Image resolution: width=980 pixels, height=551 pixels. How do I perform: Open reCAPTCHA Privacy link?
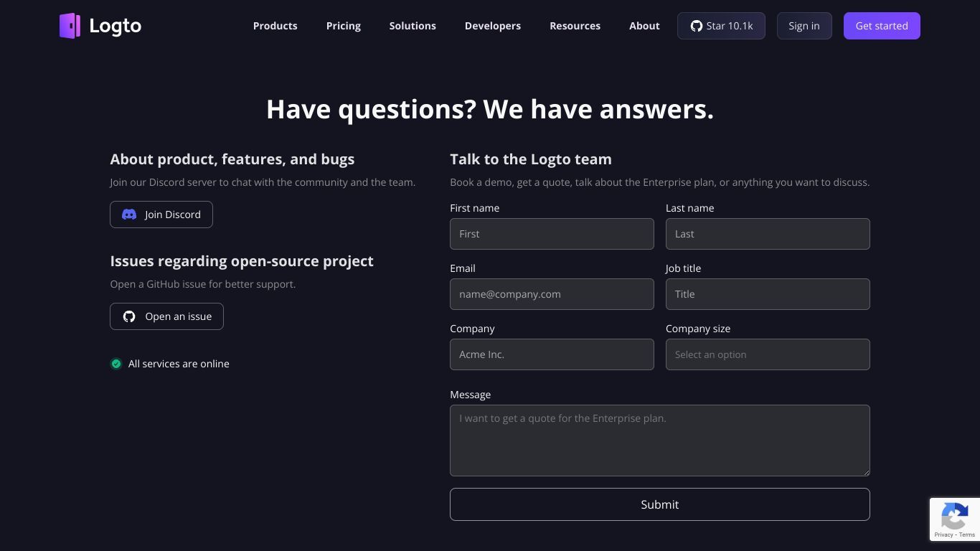pyautogui.click(x=943, y=534)
